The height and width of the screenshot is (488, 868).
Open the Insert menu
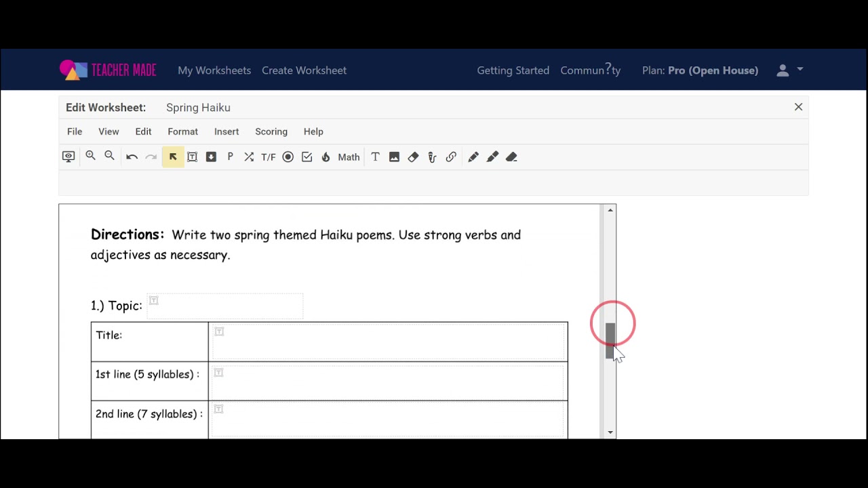pos(226,131)
